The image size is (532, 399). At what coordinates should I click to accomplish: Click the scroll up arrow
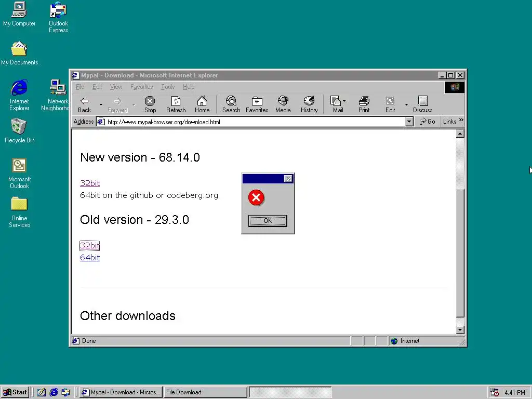tap(460, 134)
